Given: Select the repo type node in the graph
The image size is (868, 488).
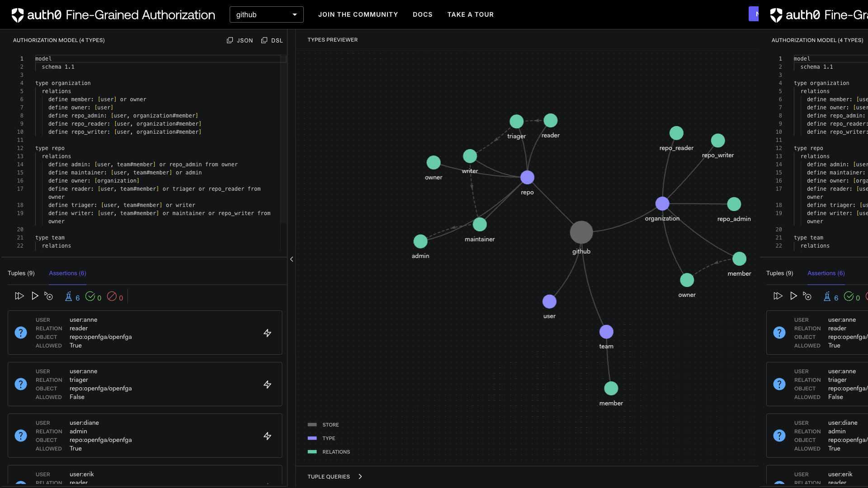Looking at the screenshot, I should coord(527,178).
